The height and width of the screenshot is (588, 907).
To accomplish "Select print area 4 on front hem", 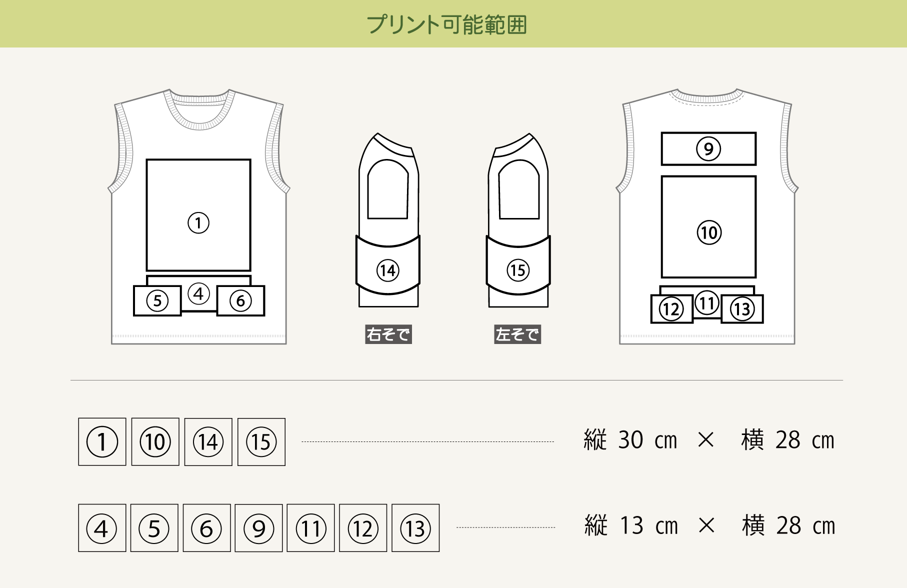I will [198, 293].
